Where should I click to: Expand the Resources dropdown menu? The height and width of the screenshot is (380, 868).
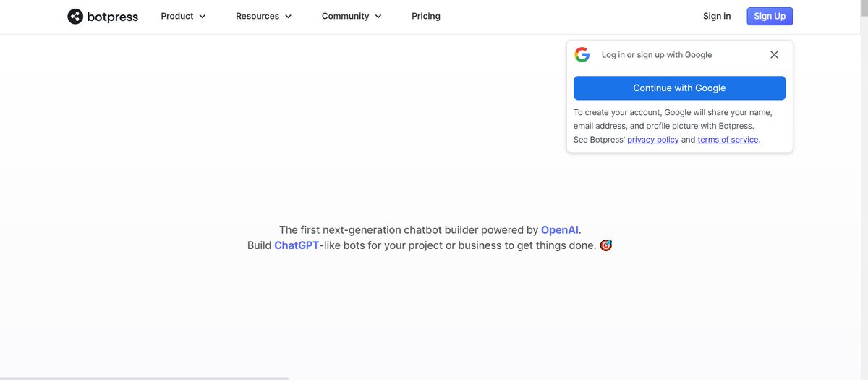click(264, 16)
